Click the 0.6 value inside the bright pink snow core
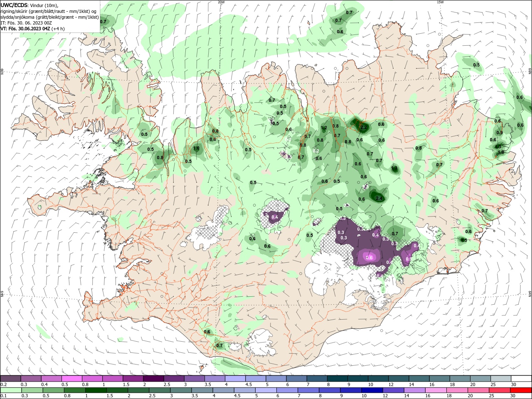 pos(369,258)
